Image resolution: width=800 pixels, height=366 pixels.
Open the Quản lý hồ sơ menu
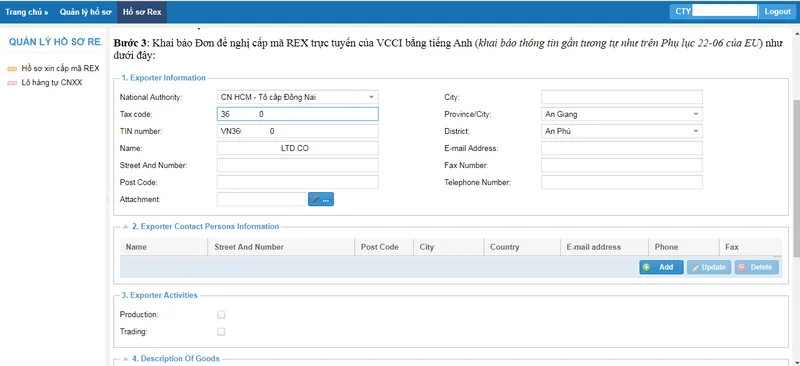[x=85, y=12]
